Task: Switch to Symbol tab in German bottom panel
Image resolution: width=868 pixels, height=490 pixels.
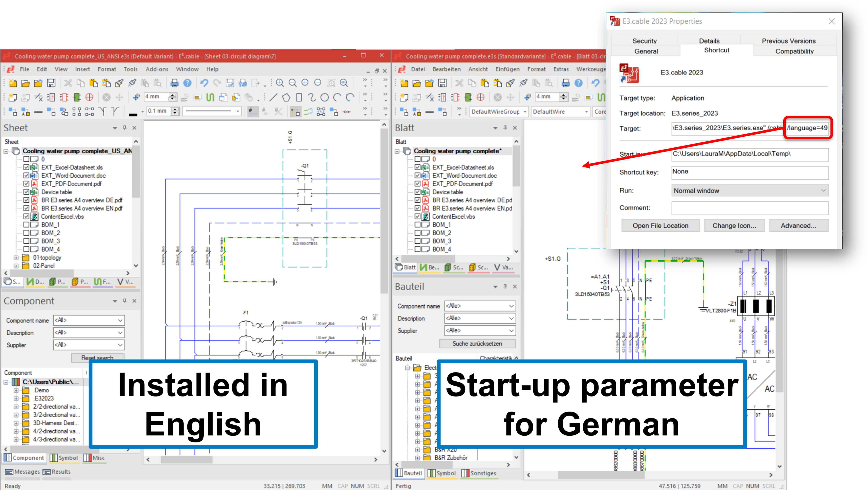Action: (x=442, y=473)
